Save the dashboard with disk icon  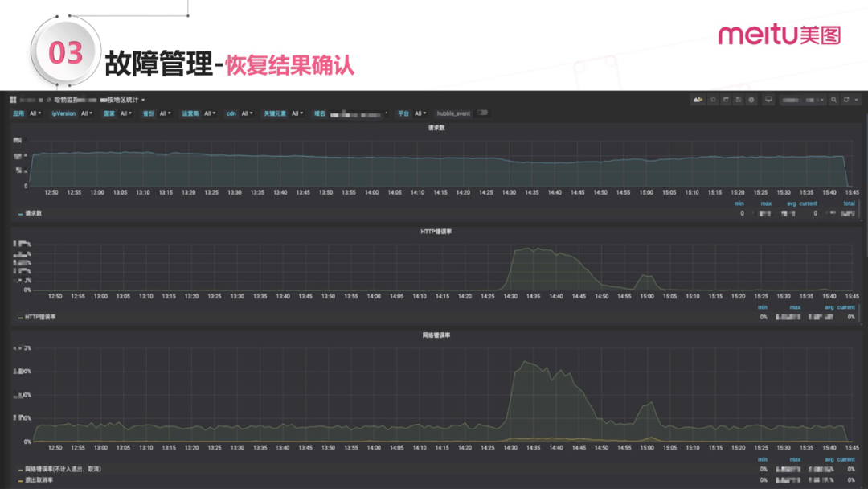point(739,100)
